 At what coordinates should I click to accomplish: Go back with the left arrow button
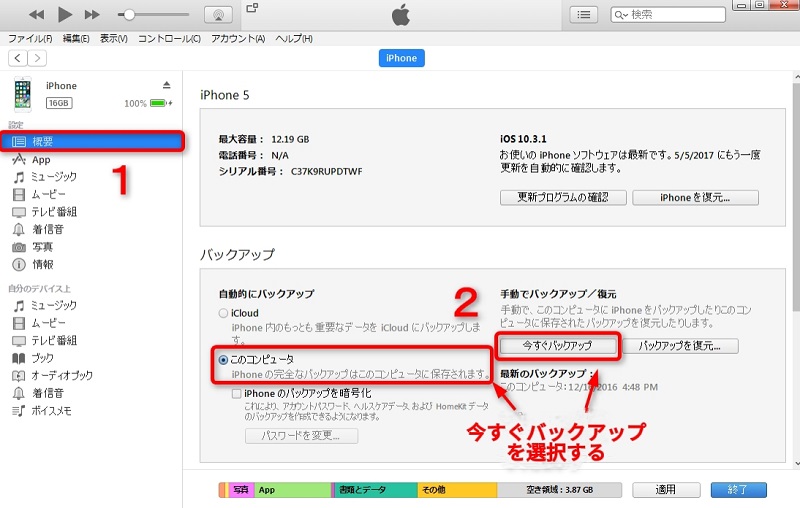(18, 58)
